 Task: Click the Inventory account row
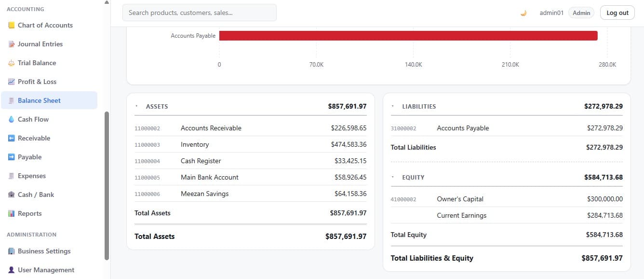coord(251,144)
